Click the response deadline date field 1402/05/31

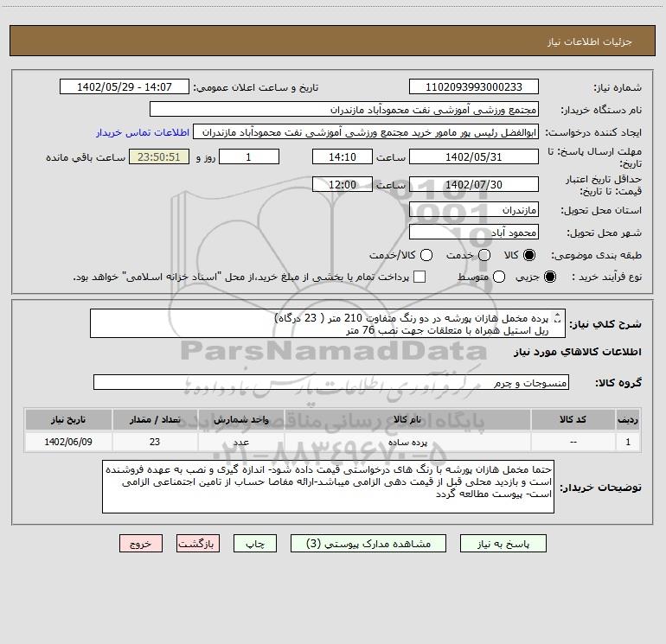coord(473,157)
